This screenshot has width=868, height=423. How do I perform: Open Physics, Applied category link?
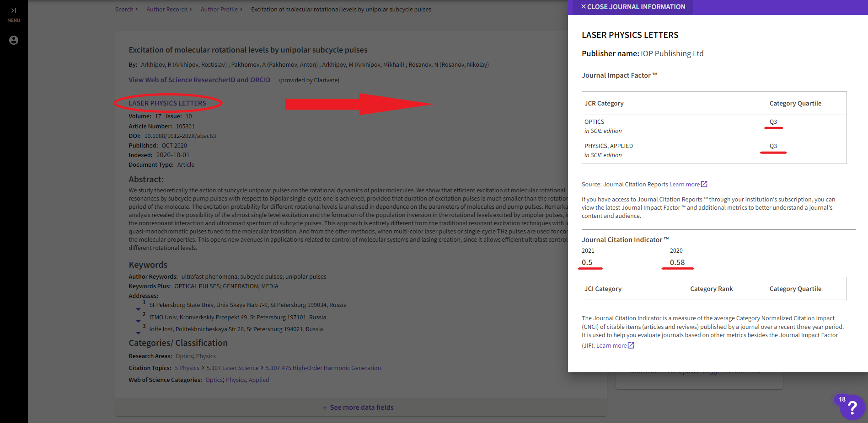(x=247, y=380)
